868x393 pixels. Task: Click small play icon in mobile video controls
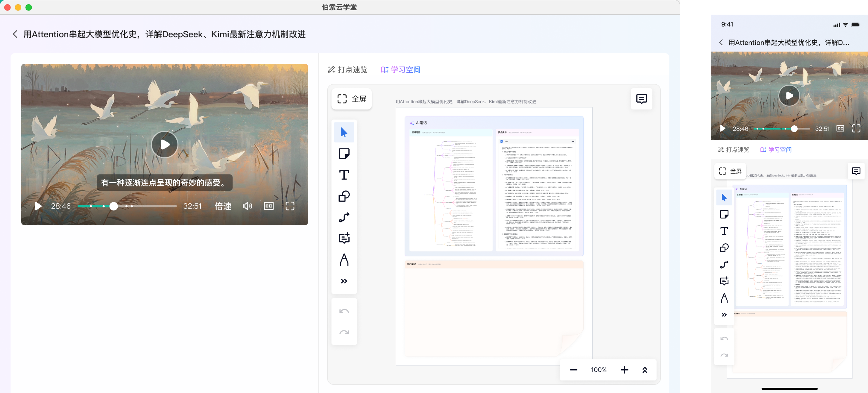(x=723, y=128)
